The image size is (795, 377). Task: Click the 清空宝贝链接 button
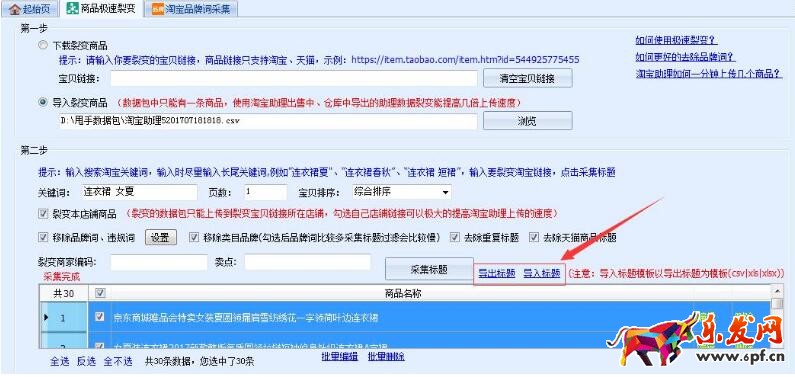pos(527,79)
